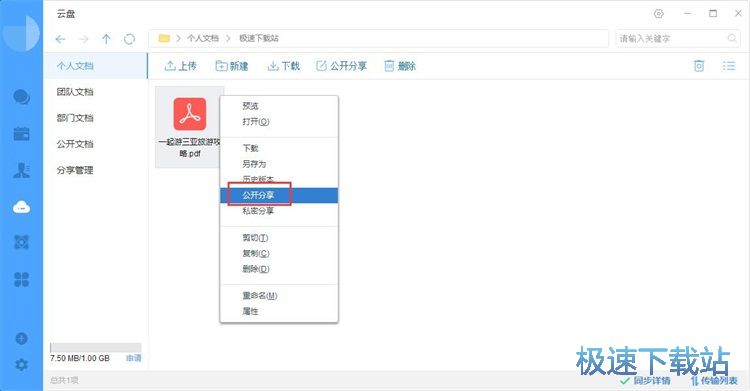
Task: Choose 属性 from context menu
Action: pyautogui.click(x=279, y=312)
